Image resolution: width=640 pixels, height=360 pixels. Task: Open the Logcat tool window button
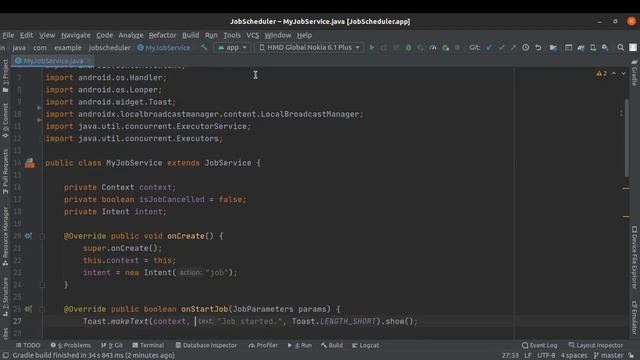(x=366, y=345)
